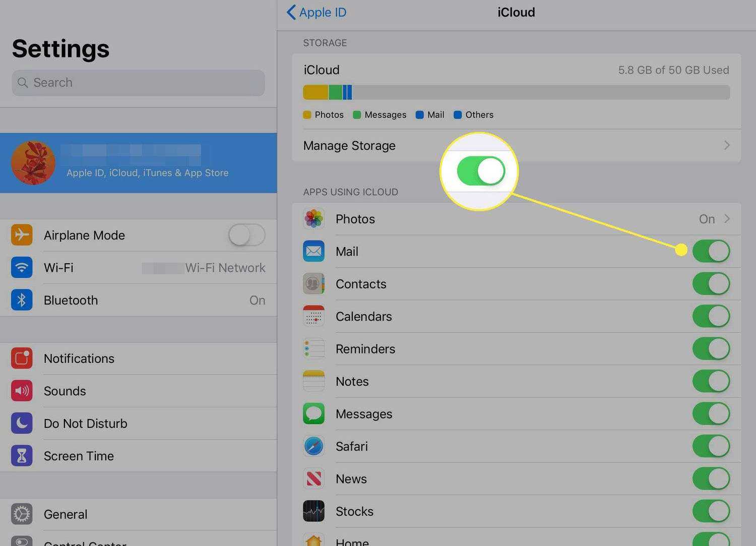Tap the General gear icon
The width and height of the screenshot is (756, 546).
click(22, 514)
